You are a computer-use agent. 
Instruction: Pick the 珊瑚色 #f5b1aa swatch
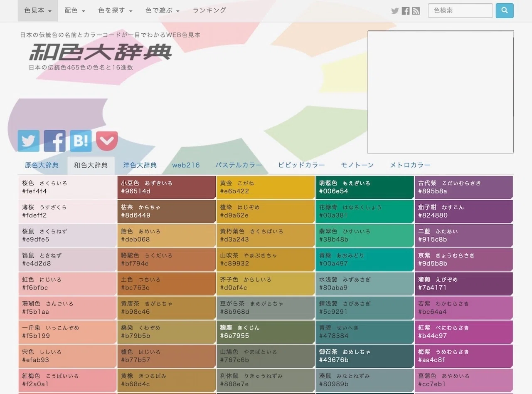(67, 308)
